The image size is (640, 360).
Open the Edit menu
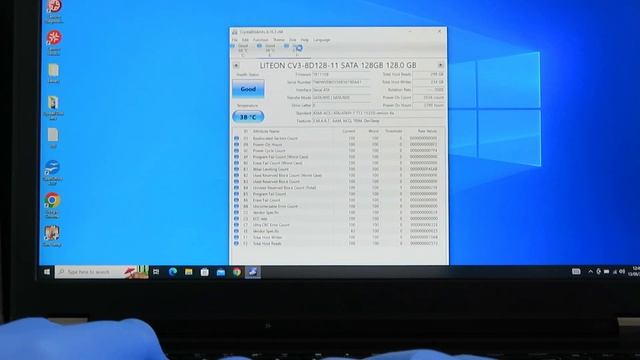pyautogui.click(x=245, y=40)
